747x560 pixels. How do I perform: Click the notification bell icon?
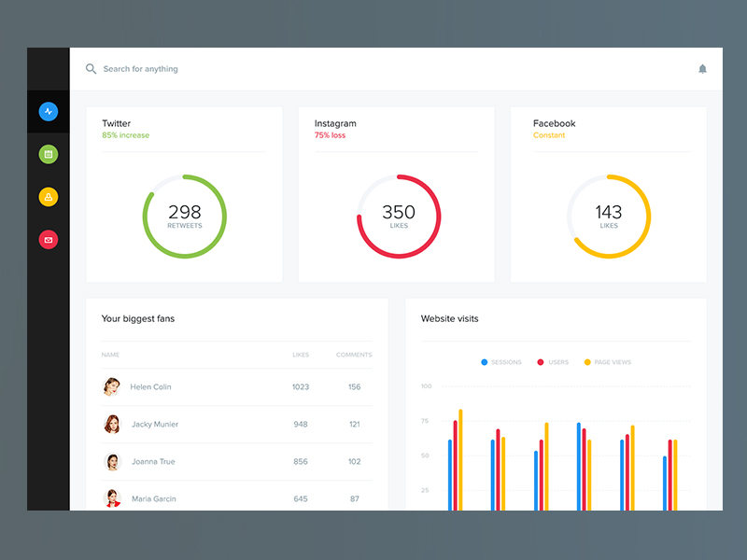point(702,69)
